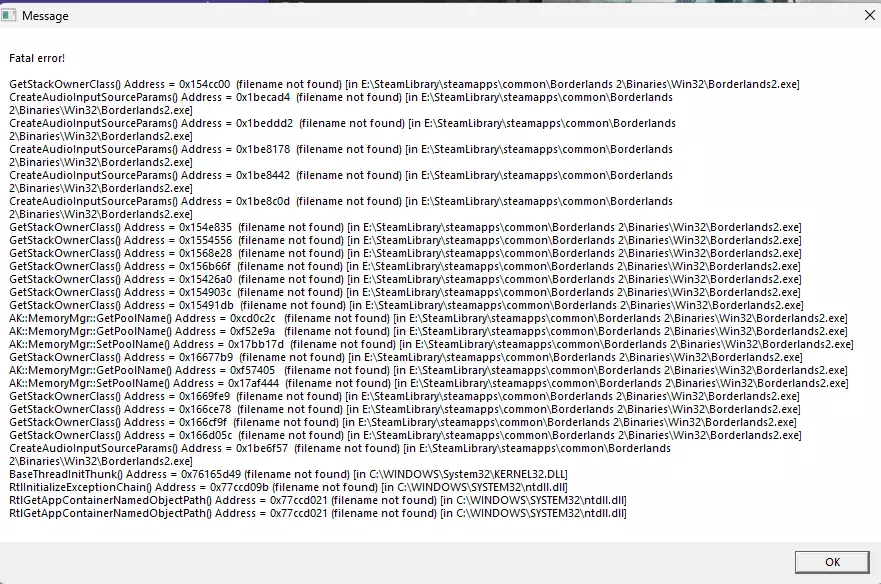
Task: Click the RtlInitializeExceptionChain() ntdll.dll line
Action: pyautogui.click(x=288, y=487)
